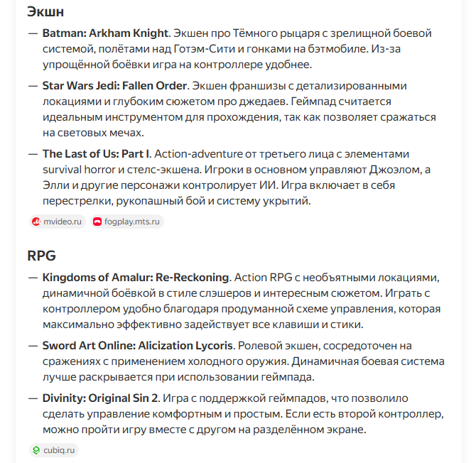Select the Star Wars Jedi: Fallen Order title

(x=114, y=86)
